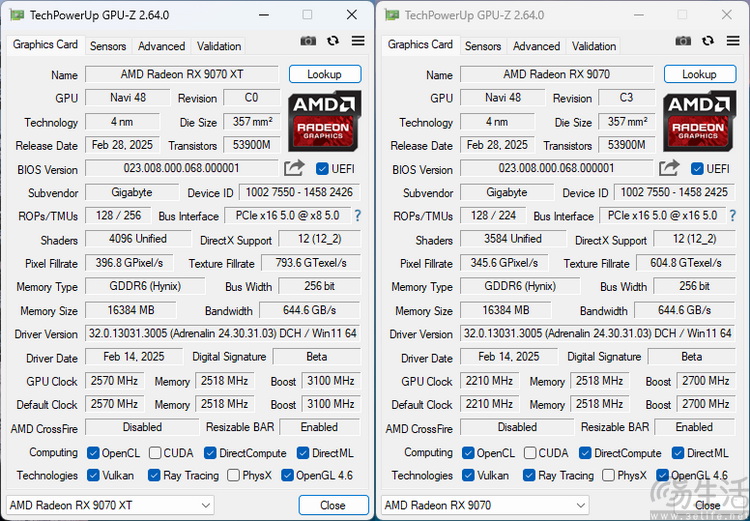Switch to Validation tab in RX 9070 XT window

tap(219, 46)
